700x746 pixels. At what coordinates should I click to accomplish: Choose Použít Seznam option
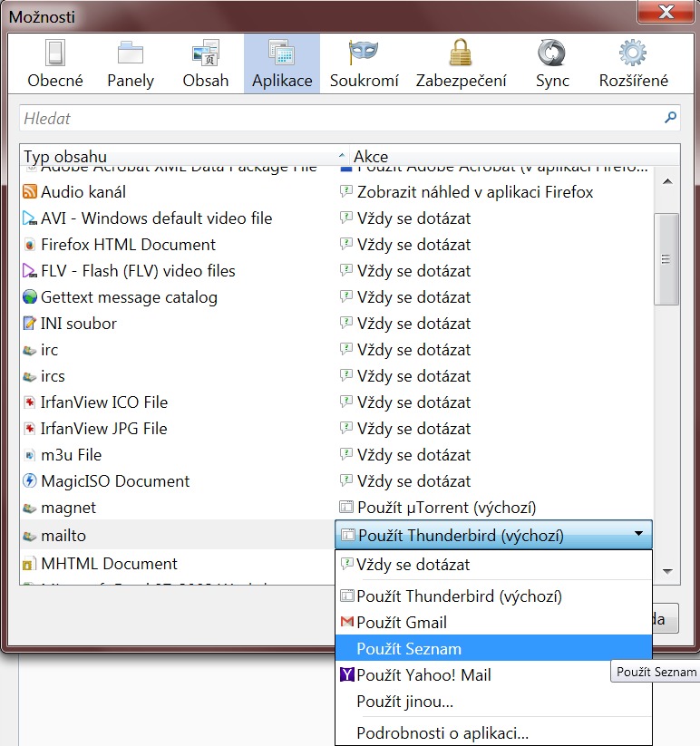[x=493, y=648]
